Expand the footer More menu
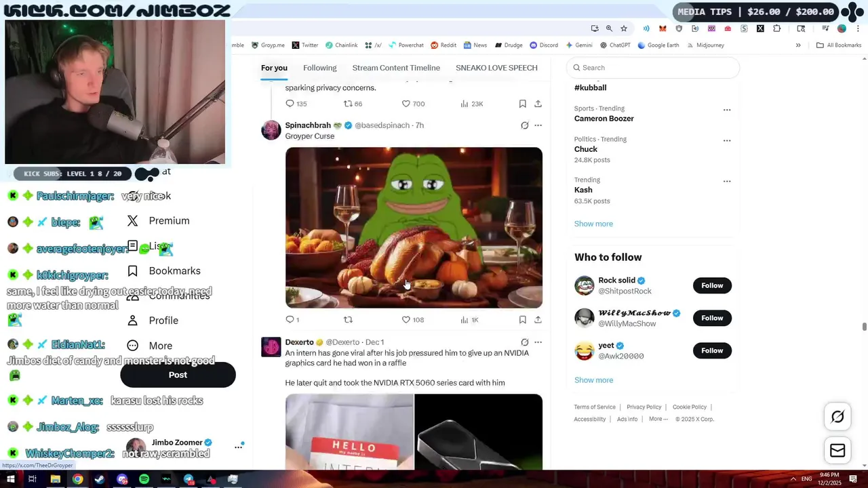The height and width of the screenshot is (488, 868). click(x=658, y=419)
